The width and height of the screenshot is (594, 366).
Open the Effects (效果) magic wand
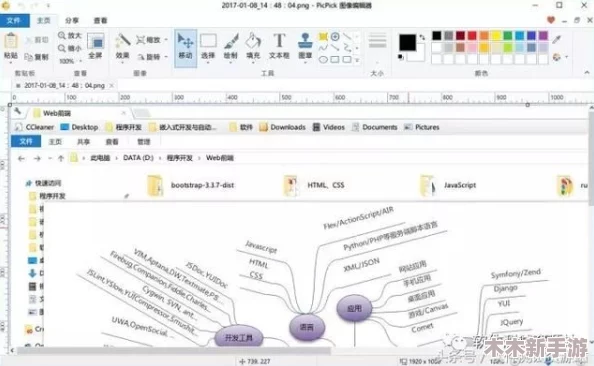[123, 41]
